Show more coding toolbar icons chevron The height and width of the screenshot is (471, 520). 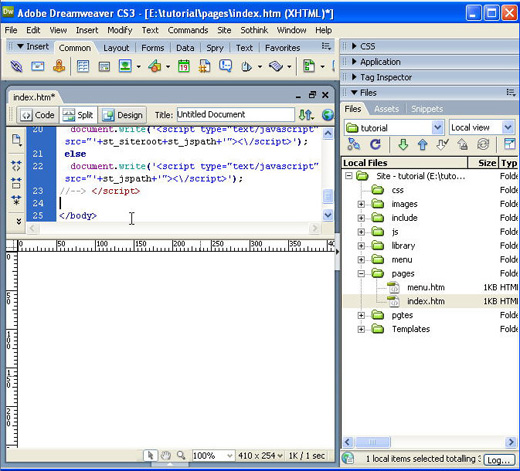click(19, 221)
